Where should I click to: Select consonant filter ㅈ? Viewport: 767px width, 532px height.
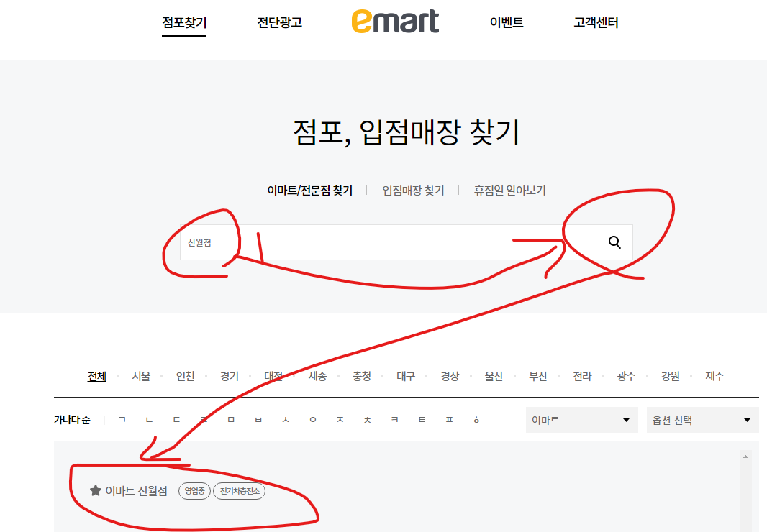(x=340, y=420)
